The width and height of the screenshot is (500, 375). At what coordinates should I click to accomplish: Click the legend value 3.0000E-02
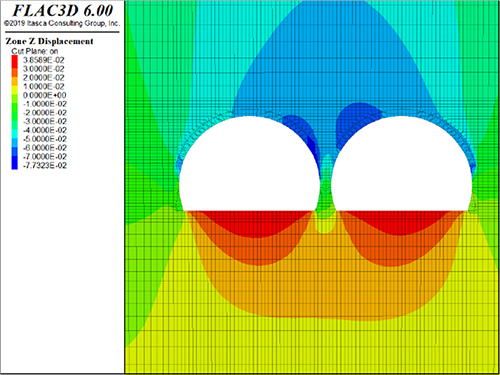click(43, 69)
